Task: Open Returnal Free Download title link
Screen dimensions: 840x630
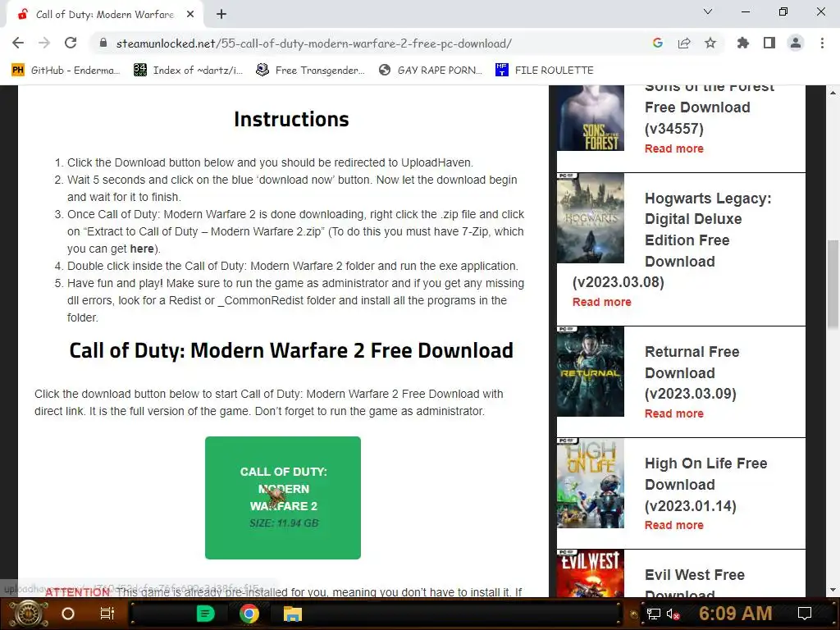Action: (x=692, y=372)
